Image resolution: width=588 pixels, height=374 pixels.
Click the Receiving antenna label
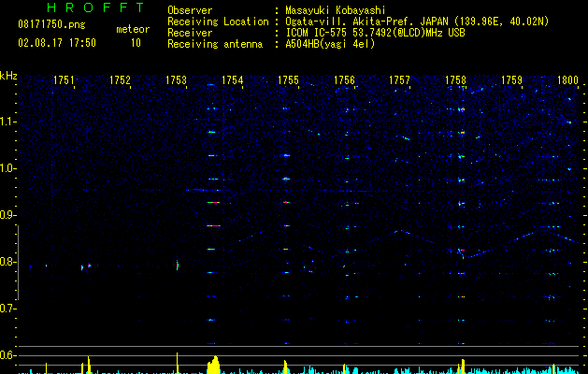(215, 44)
